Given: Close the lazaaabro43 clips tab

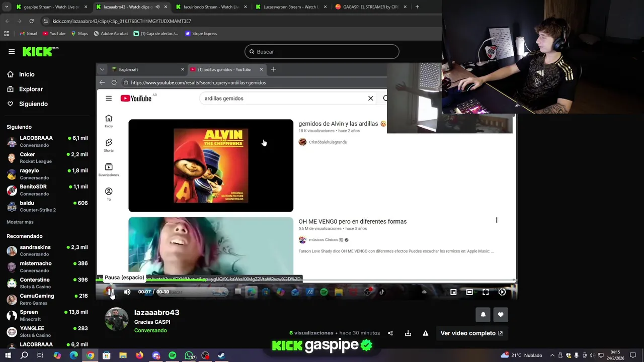Looking at the screenshot, I should 166,7.
